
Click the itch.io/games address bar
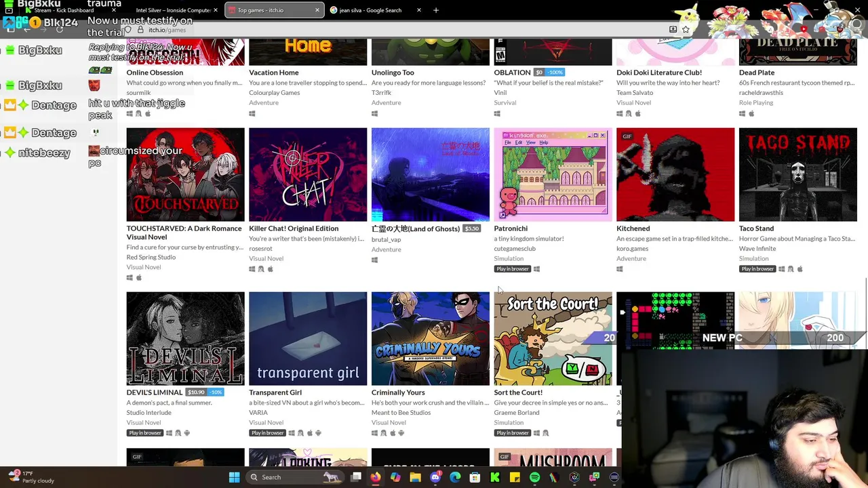pyautogui.click(x=393, y=30)
